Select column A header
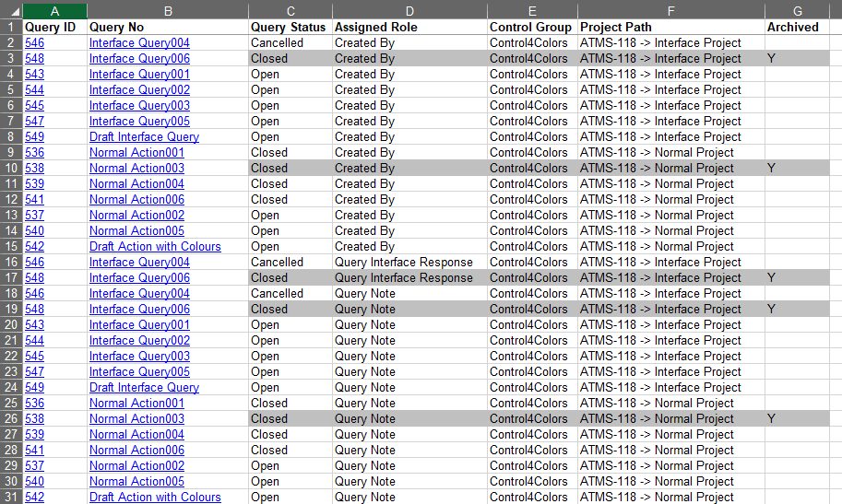The width and height of the screenshot is (842, 504). (x=54, y=11)
